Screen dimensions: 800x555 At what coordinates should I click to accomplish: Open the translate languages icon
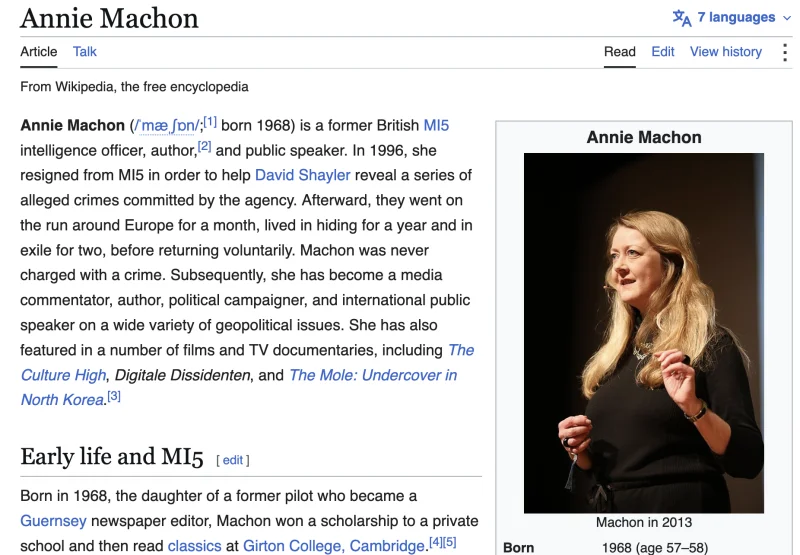pyautogui.click(x=682, y=18)
